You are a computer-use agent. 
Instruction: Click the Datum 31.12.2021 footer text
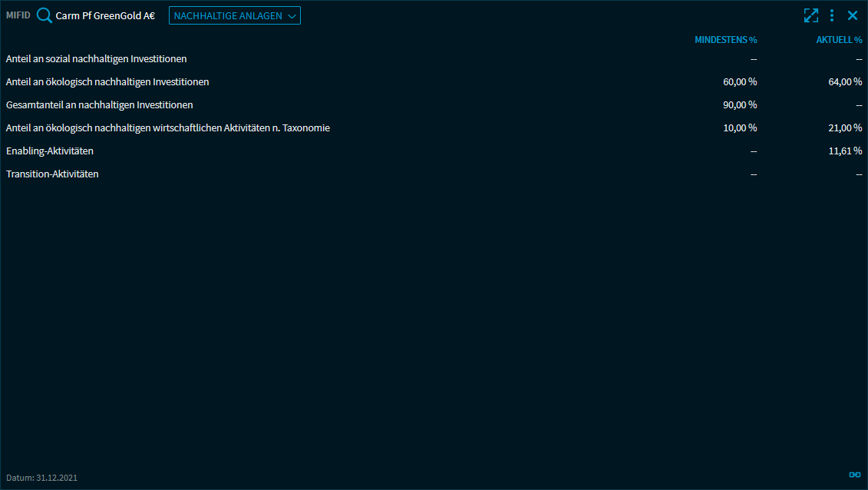pyautogui.click(x=41, y=478)
